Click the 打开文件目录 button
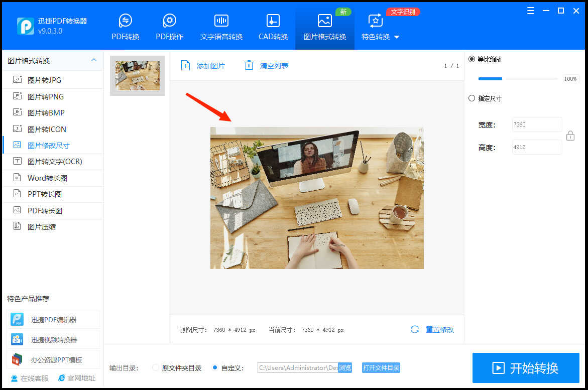Viewport: 588px width, 390px height. (x=381, y=368)
